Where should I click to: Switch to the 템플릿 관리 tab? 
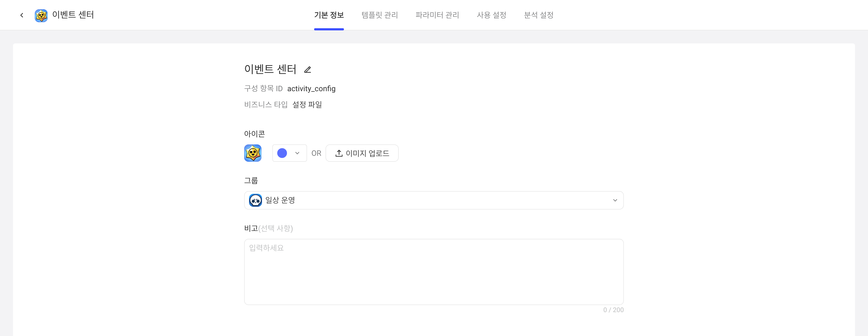coord(379,15)
